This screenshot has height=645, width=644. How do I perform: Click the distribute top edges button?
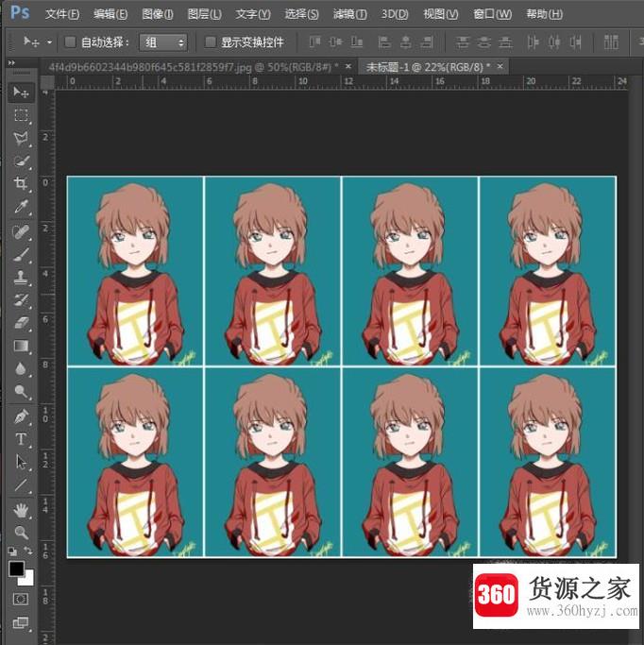(x=463, y=42)
